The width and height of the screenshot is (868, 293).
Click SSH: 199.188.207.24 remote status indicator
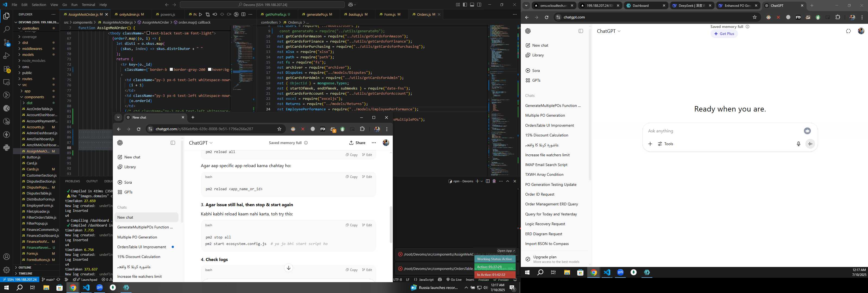click(19, 279)
